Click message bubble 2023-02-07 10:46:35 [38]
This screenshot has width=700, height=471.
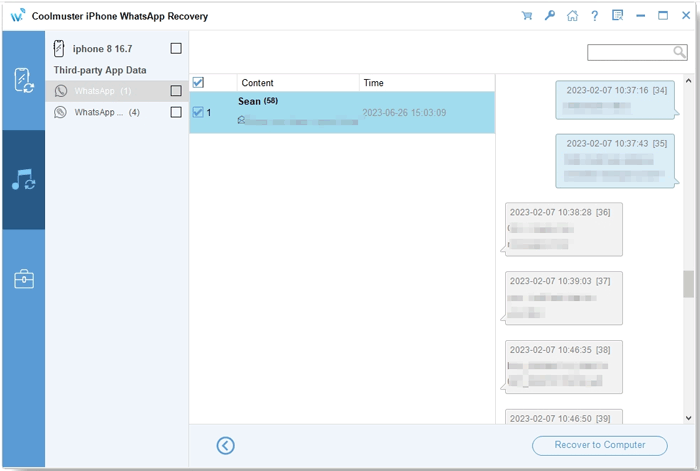[563, 367]
